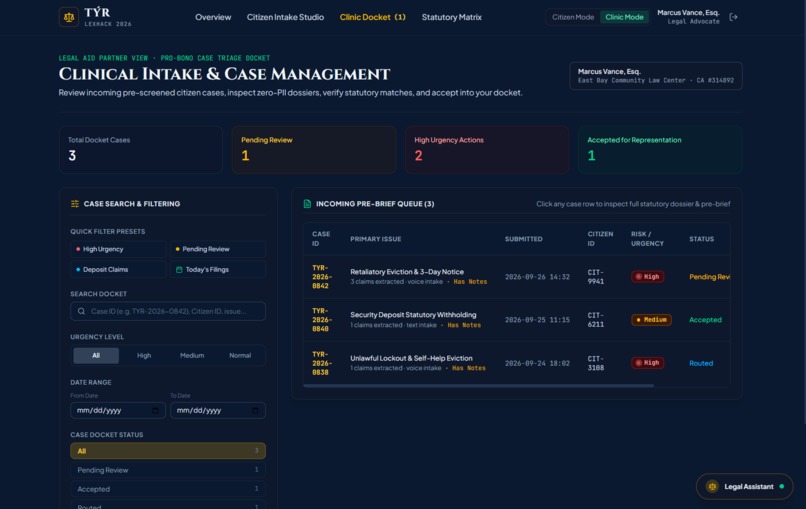Viewport: 806px width, 509px height.
Task: Click the High Urgency Actions stat card
Action: click(487, 150)
